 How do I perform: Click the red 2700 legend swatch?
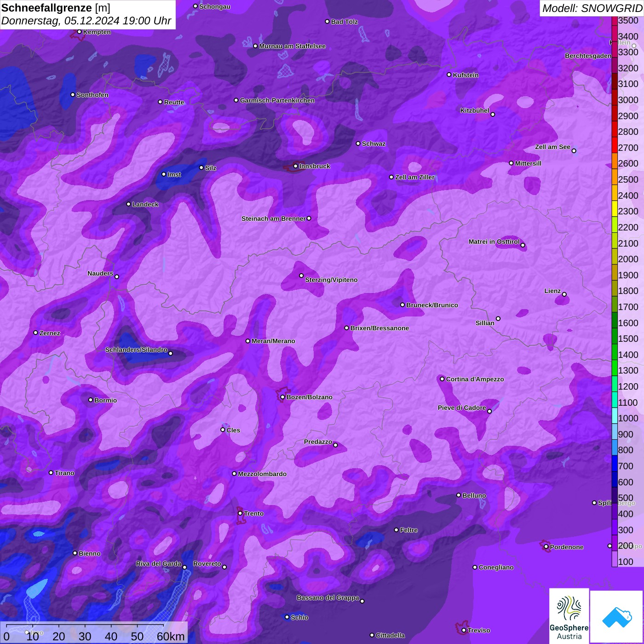(x=615, y=145)
